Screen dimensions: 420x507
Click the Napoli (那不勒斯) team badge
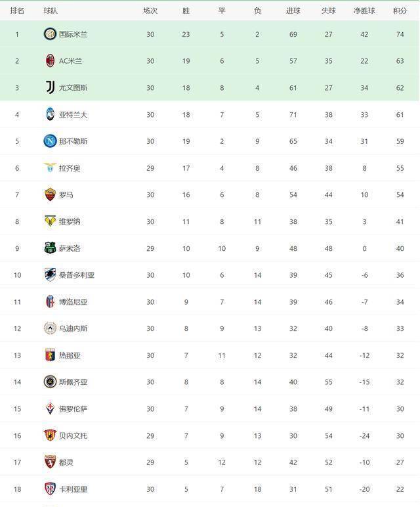[50, 141]
